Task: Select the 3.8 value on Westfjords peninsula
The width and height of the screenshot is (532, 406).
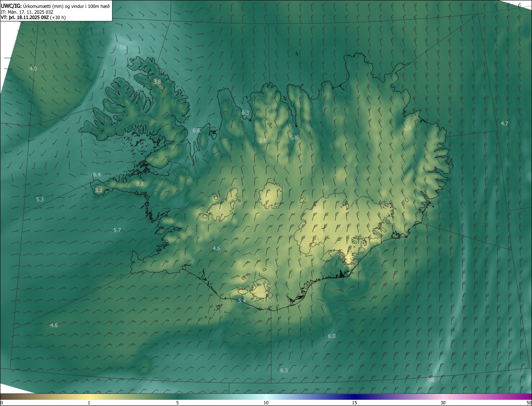Action: (157, 82)
